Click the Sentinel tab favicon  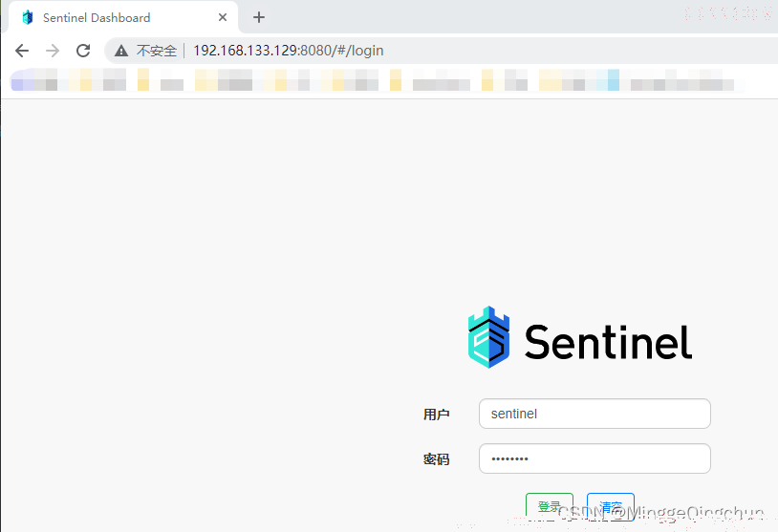[28, 17]
